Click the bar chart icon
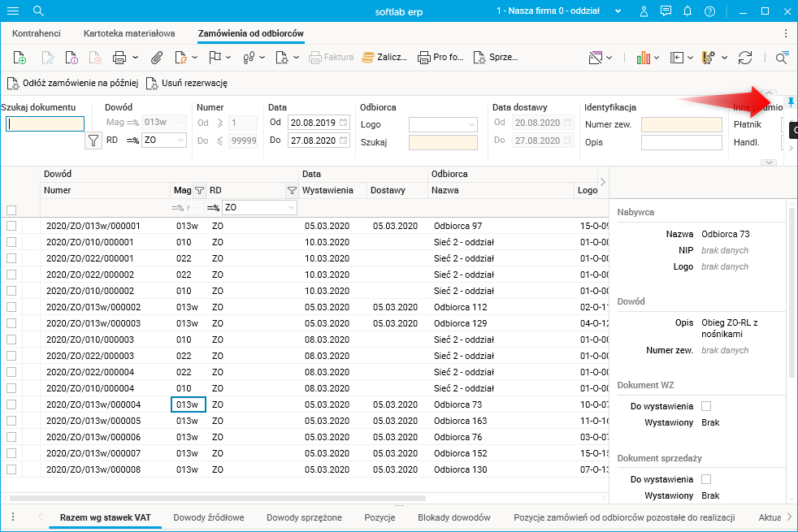The height and width of the screenshot is (532, 798). click(x=644, y=58)
